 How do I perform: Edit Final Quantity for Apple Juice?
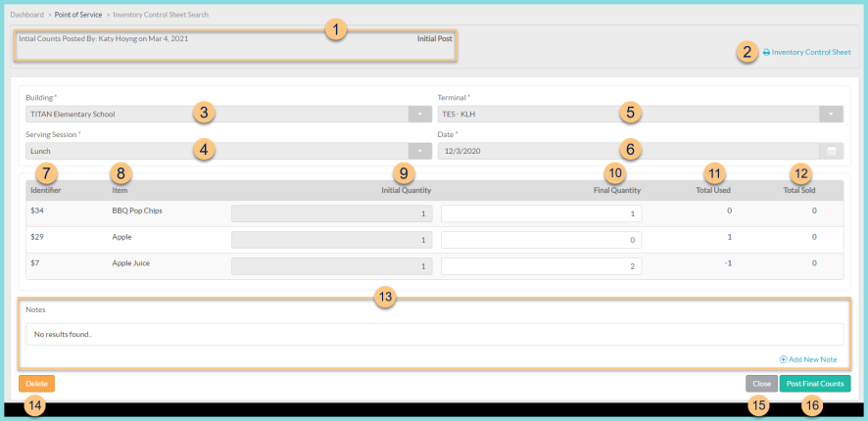point(541,266)
